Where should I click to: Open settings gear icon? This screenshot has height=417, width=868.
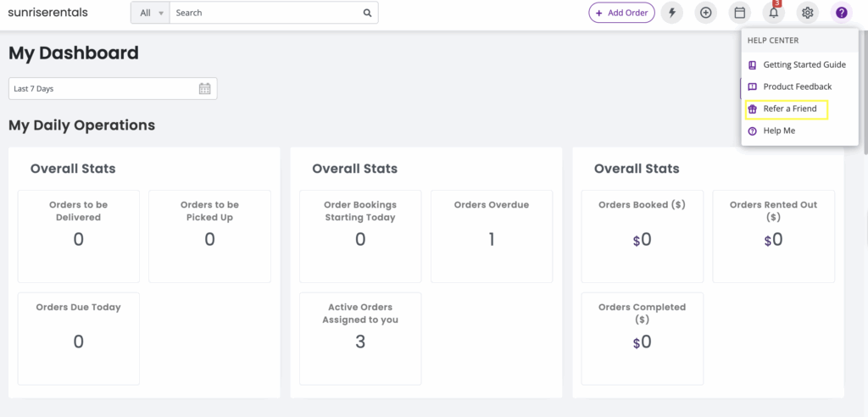click(x=807, y=13)
